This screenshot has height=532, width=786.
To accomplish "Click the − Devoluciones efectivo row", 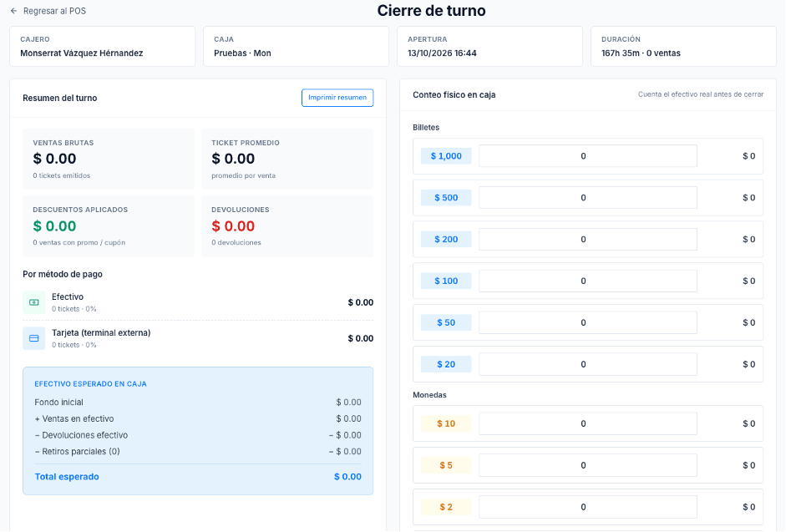I will [198, 435].
